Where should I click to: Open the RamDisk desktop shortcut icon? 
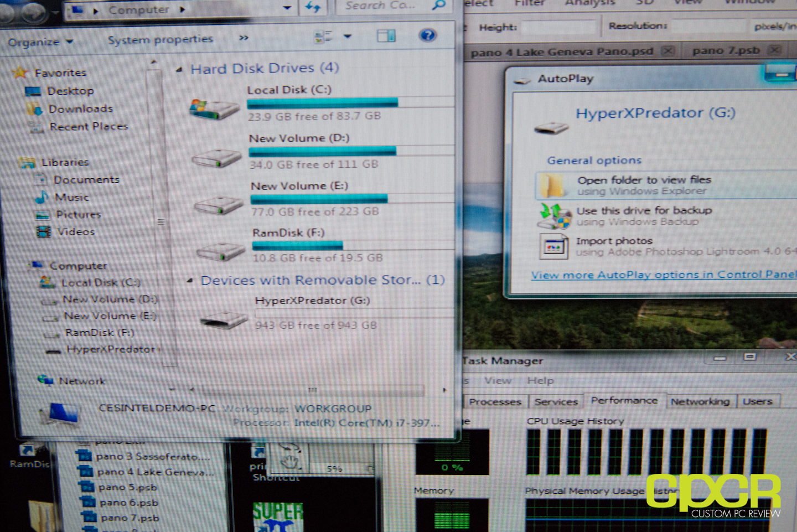click(29, 456)
